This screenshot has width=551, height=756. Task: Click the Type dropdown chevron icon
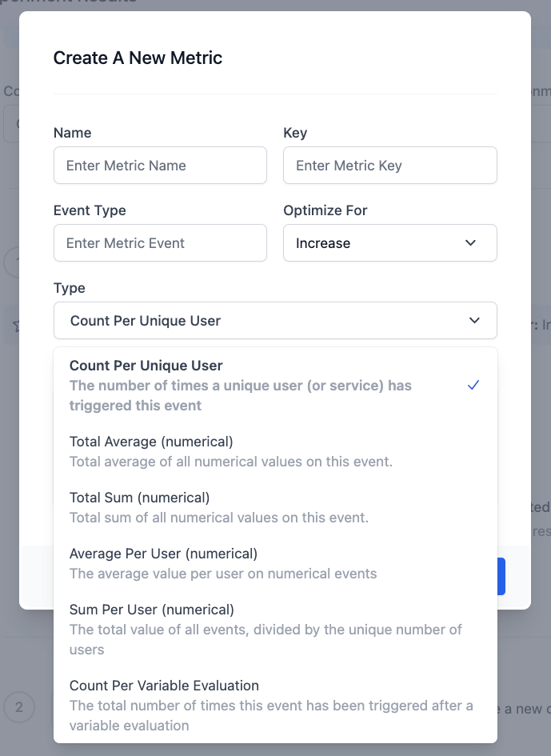click(x=474, y=321)
